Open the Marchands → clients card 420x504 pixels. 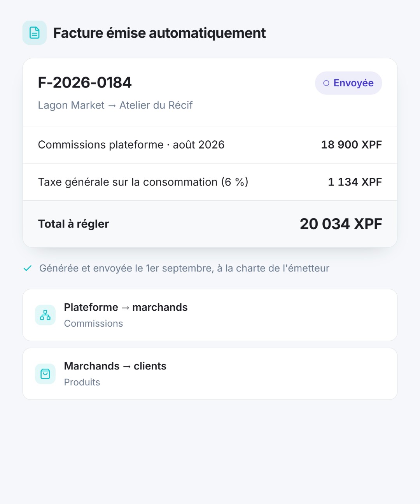pyautogui.click(x=210, y=374)
